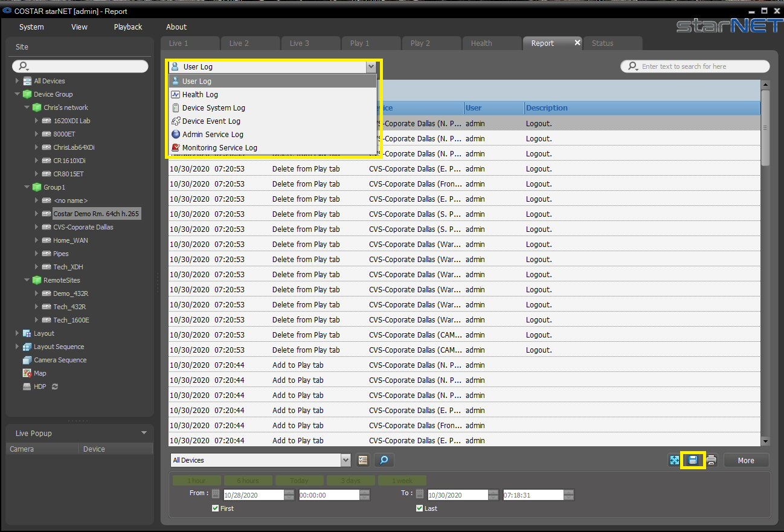
Task: Open the All Devices dropdown
Action: (260, 460)
